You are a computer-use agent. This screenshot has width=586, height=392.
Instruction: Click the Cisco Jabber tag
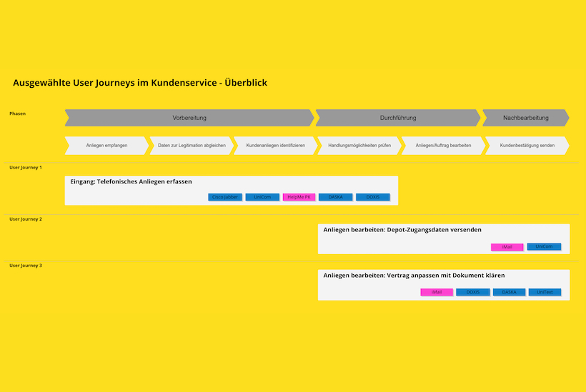pos(225,197)
